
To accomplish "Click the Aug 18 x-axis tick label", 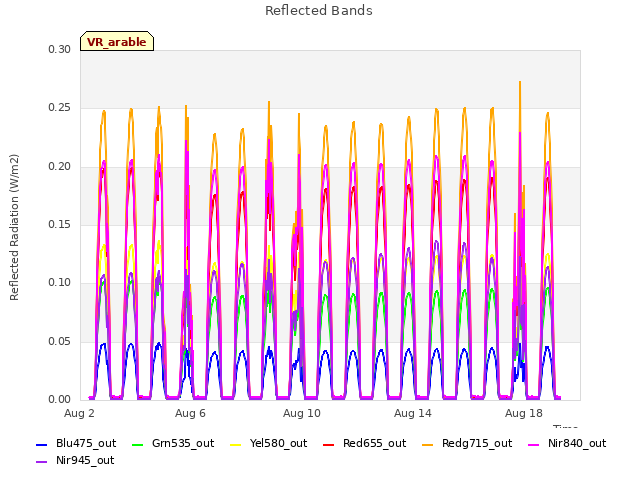I will pyautogui.click(x=524, y=413).
